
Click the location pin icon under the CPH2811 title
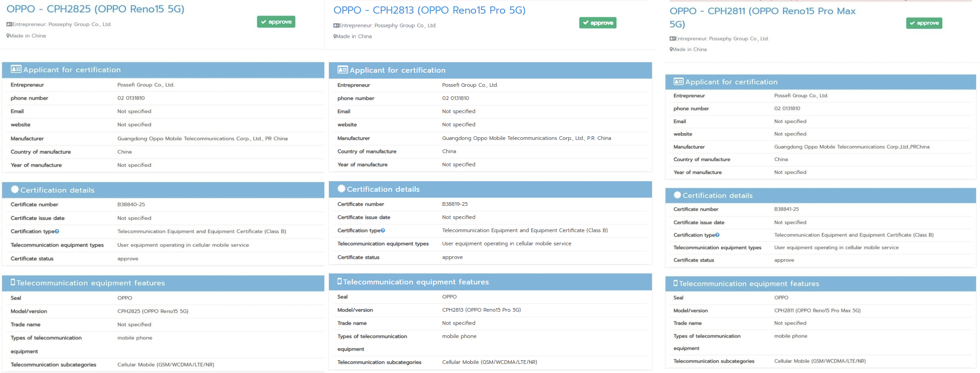(x=671, y=49)
